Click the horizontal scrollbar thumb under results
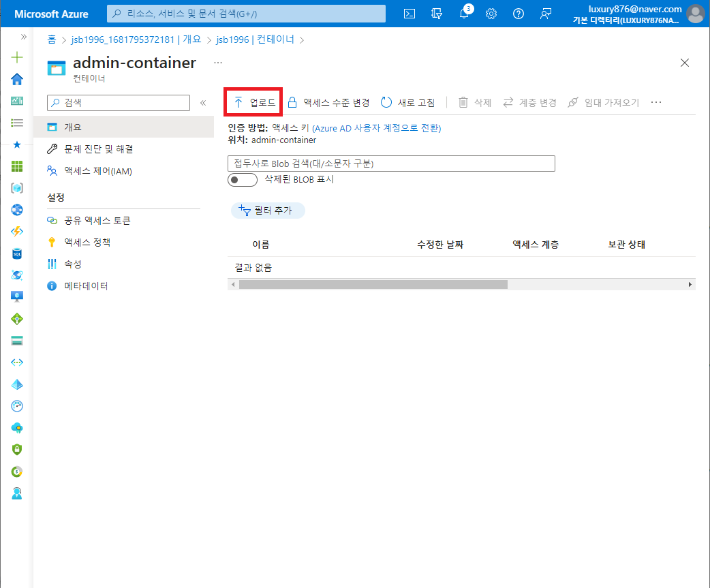Screen dimensions: 710x588 click(x=373, y=284)
